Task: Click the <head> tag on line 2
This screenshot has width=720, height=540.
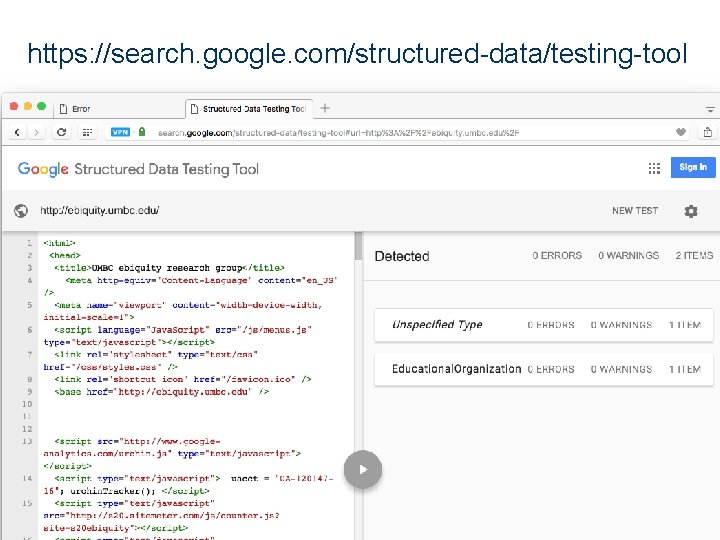Action: pyautogui.click(x=65, y=255)
